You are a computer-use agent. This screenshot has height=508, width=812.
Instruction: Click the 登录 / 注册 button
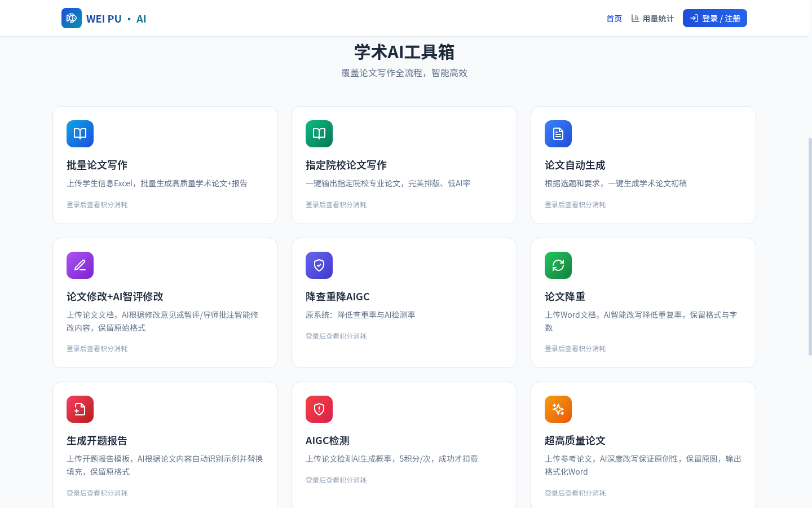[715, 18]
